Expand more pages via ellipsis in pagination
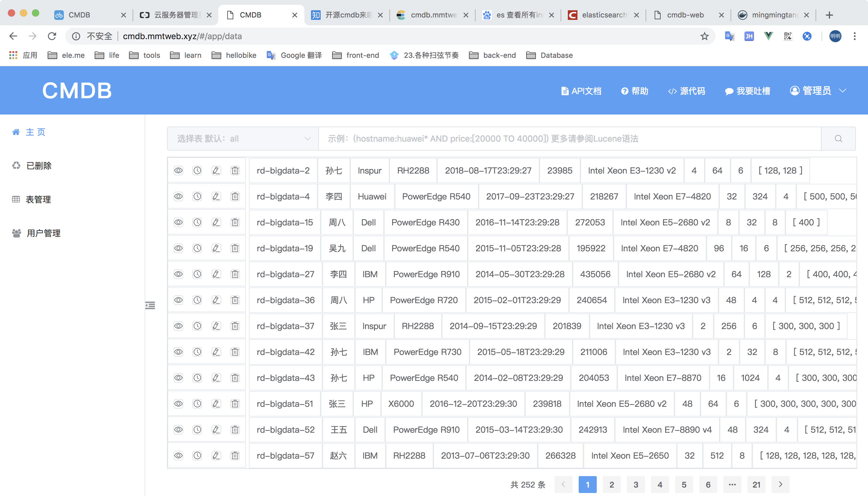 [732, 485]
